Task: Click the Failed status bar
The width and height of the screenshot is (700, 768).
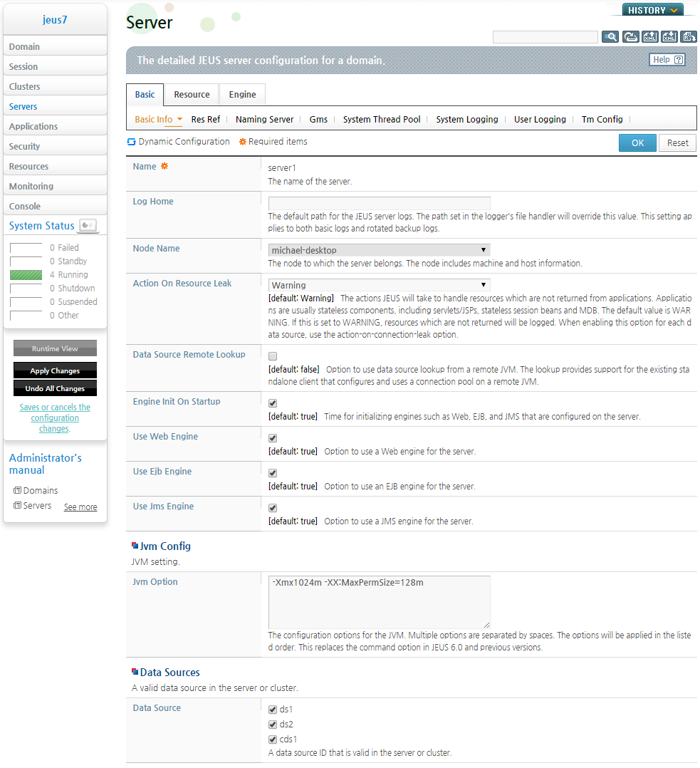Action: pos(26,248)
